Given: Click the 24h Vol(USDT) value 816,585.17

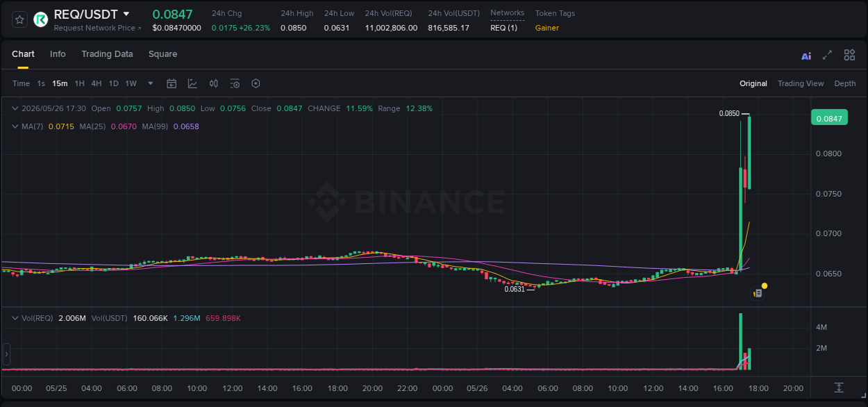Looking at the screenshot, I should [449, 28].
